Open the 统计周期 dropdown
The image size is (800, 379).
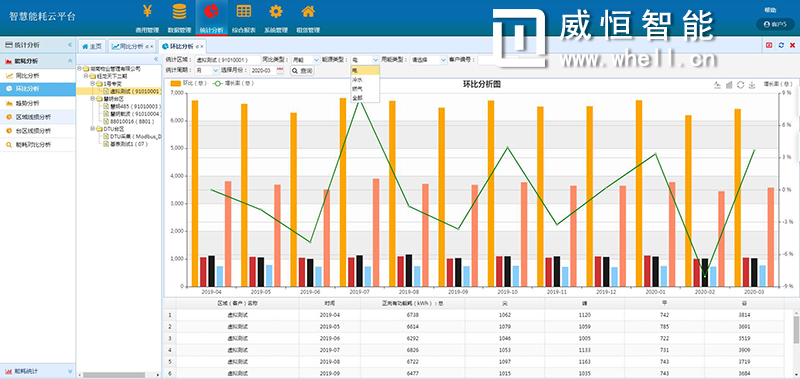click(x=207, y=71)
